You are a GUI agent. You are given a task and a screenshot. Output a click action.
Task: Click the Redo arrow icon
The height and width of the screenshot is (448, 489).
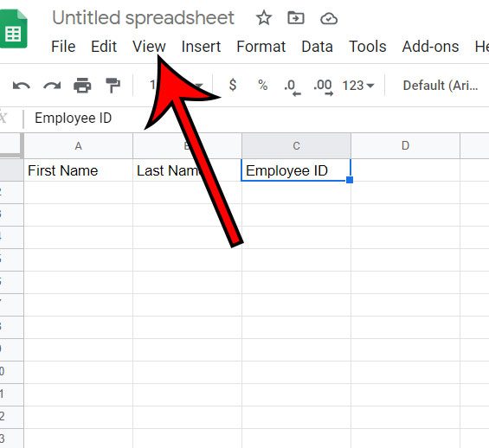52,86
